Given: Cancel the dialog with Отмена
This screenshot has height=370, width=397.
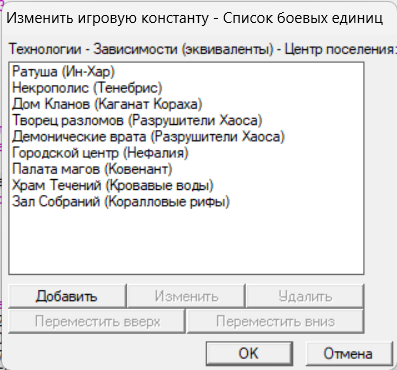Looking at the screenshot, I should pyautogui.click(x=348, y=354).
